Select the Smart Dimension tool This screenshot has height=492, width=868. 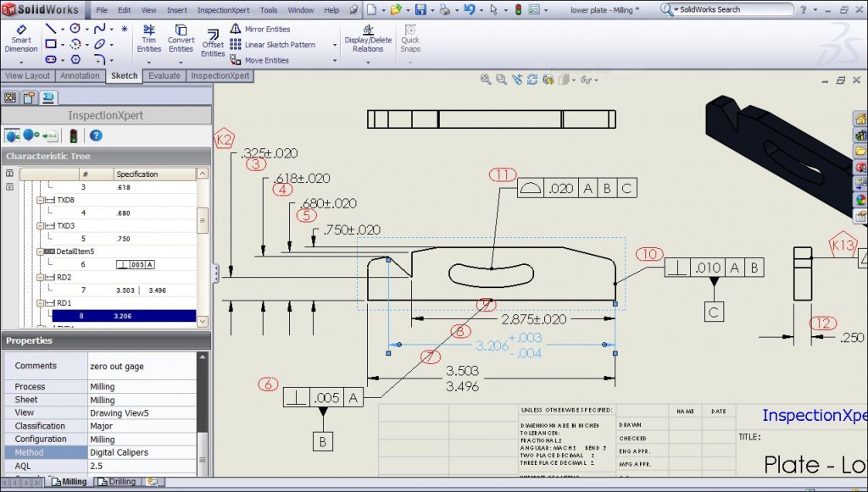(20, 37)
